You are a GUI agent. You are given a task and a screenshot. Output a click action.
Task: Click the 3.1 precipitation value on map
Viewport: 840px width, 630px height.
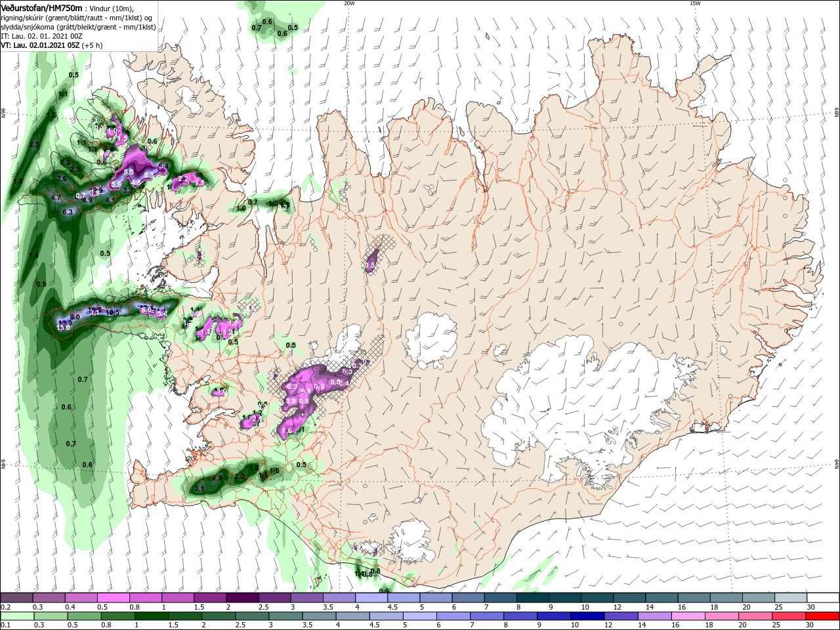[200, 489]
